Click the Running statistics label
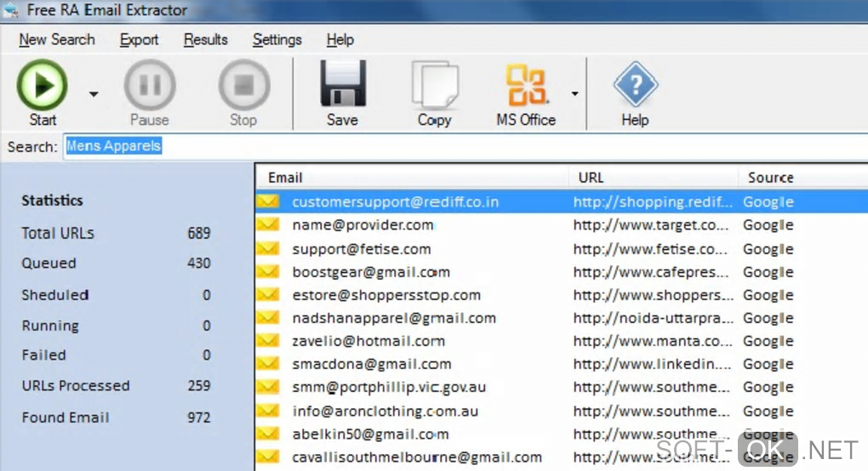This screenshot has width=868, height=471. pyautogui.click(x=50, y=326)
